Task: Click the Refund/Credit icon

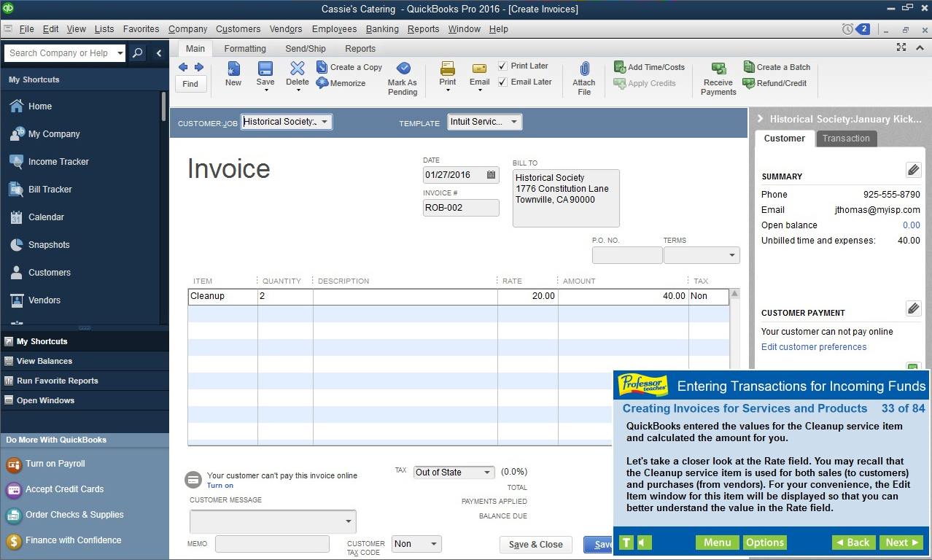Action: [776, 83]
